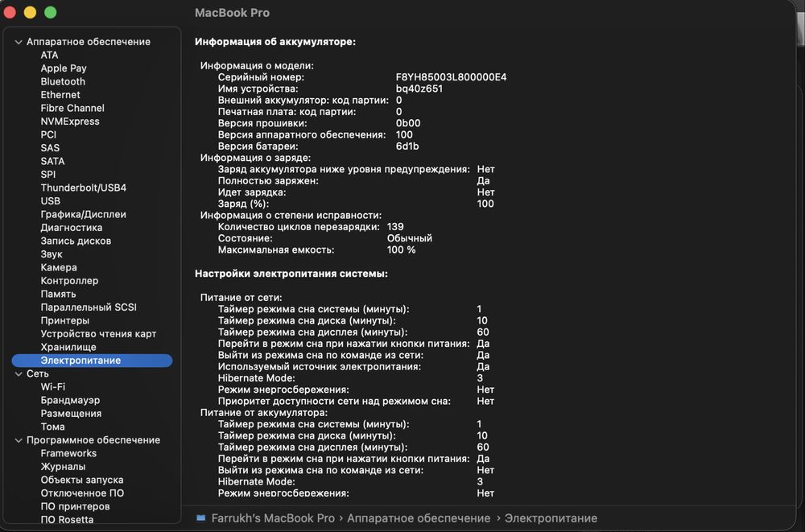Open the Apple Pay entry
Viewport: 805px width, 532px height.
(x=64, y=68)
